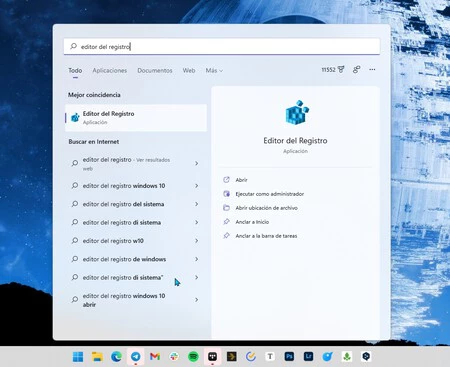This screenshot has width=450, height=367.
Task: Expand arrow for 'editor del registro w10'
Action: (197, 241)
